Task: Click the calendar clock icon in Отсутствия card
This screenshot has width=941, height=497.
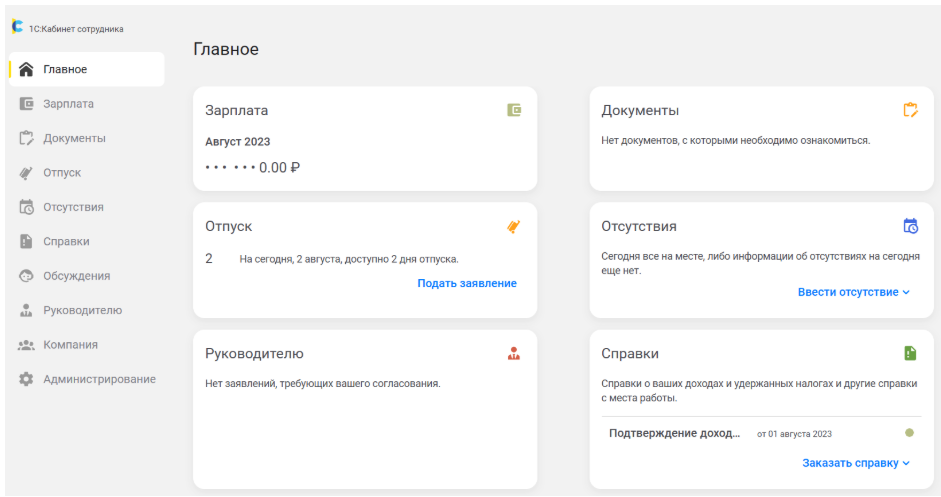Action: coord(910,226)
